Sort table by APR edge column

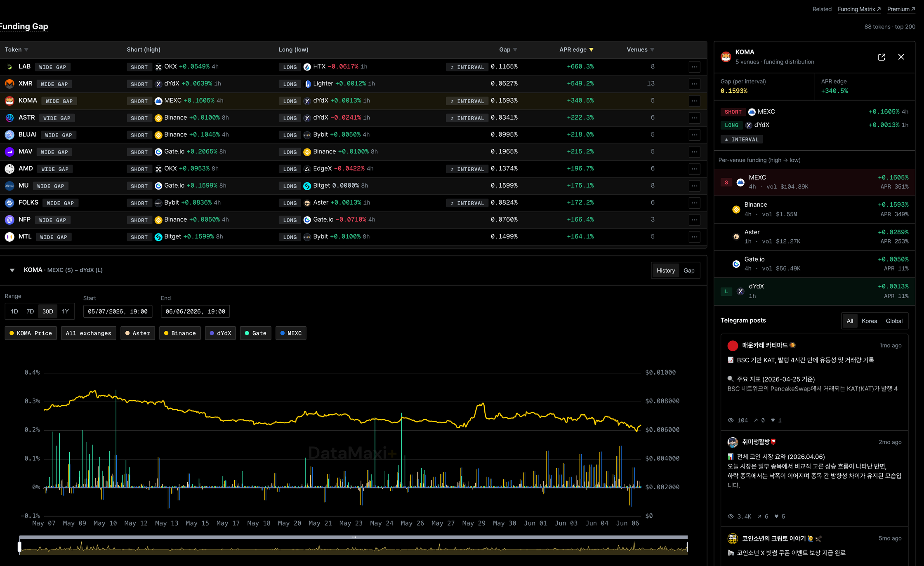point(577,50)
